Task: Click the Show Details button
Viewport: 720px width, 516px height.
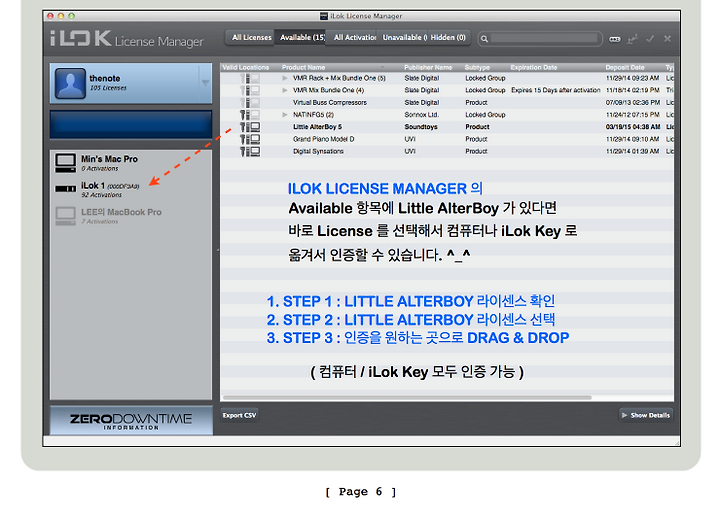Action: point(646,415)
